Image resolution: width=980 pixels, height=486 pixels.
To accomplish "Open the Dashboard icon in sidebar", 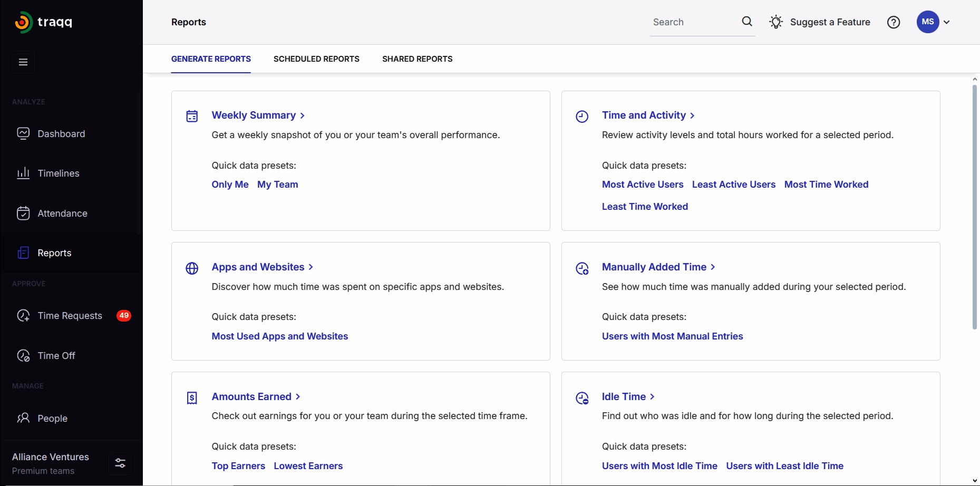I will (23, 134).
